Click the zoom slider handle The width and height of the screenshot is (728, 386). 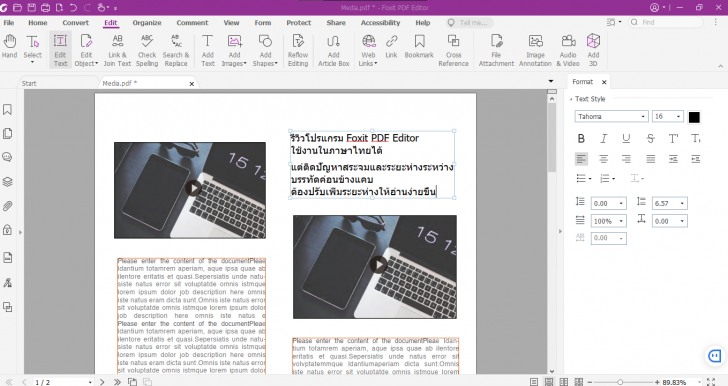[x=620, y=382]
